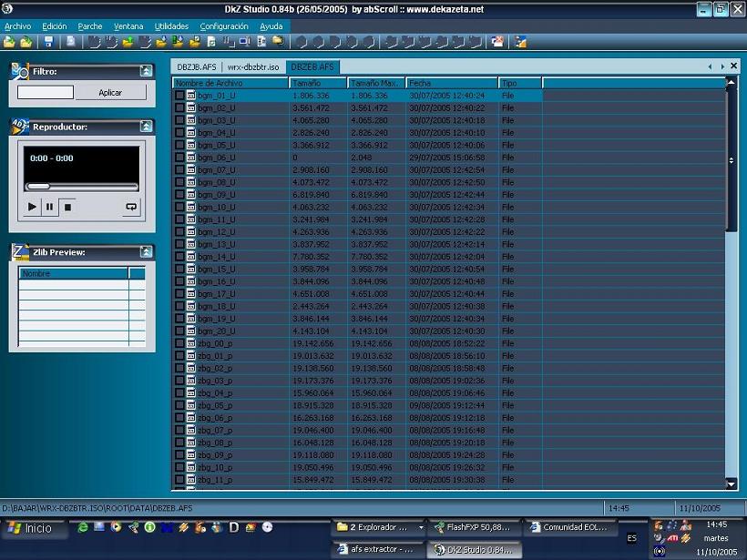The image size is (747, 560).
Task: Tick the checkbox next to bgm_14_U
Action: (x=179, y=257)
